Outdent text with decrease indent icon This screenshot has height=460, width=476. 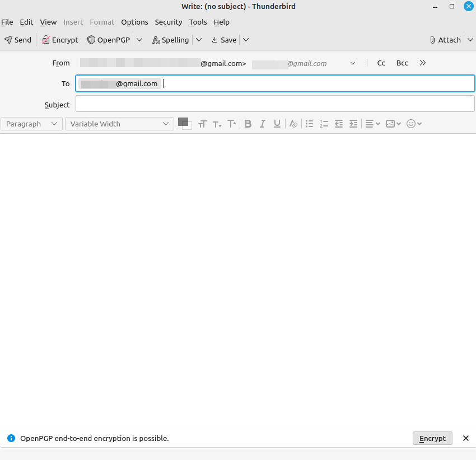(x=339, y=124)
